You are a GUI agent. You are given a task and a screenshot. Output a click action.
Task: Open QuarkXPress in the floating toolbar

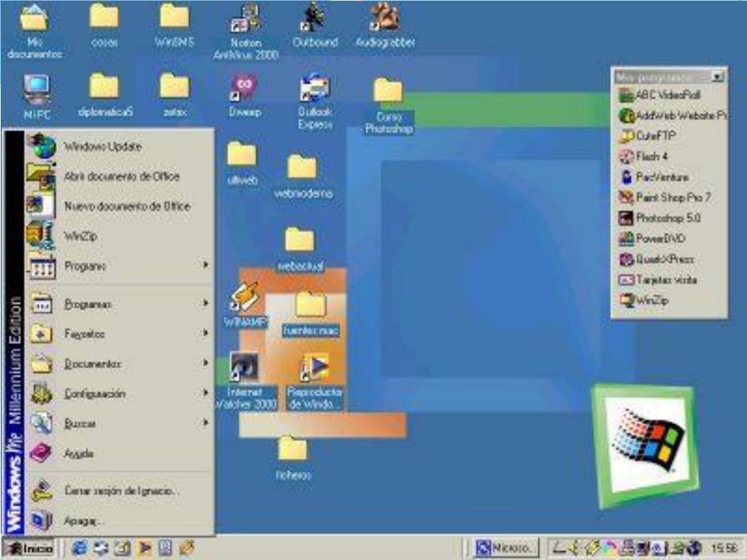(656, 259)
